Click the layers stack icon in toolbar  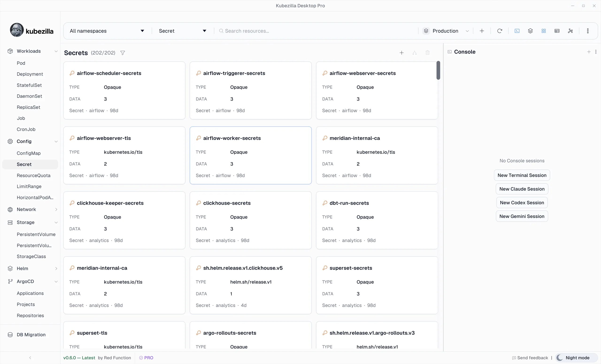click(530, 31)
